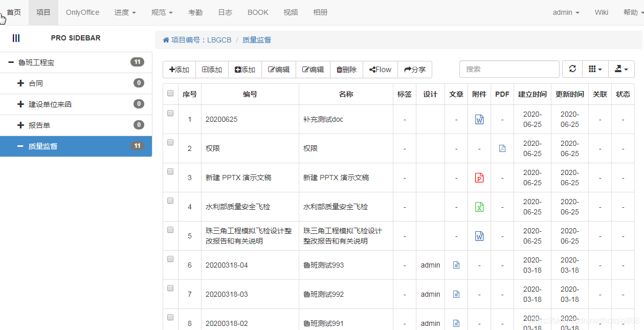
Task: Open the 日志 navbar item
Action: click(225, 12)
